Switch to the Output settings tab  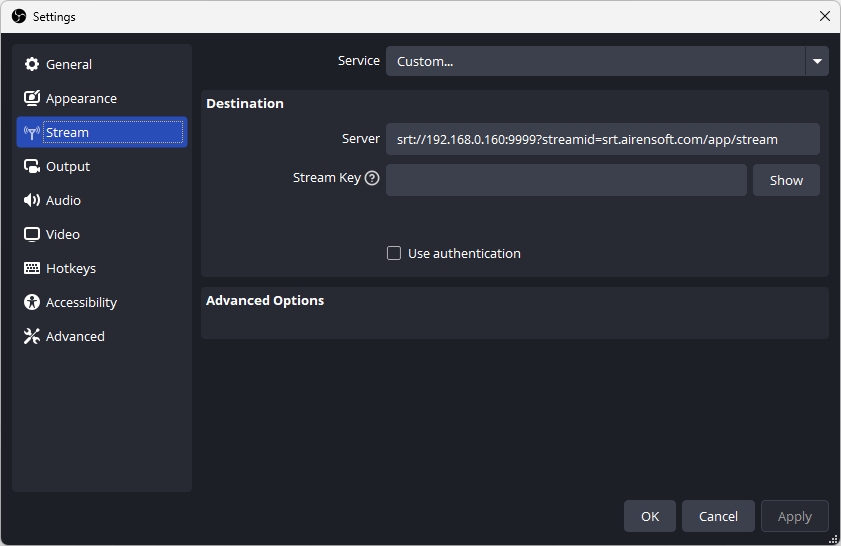click(68, 166)
